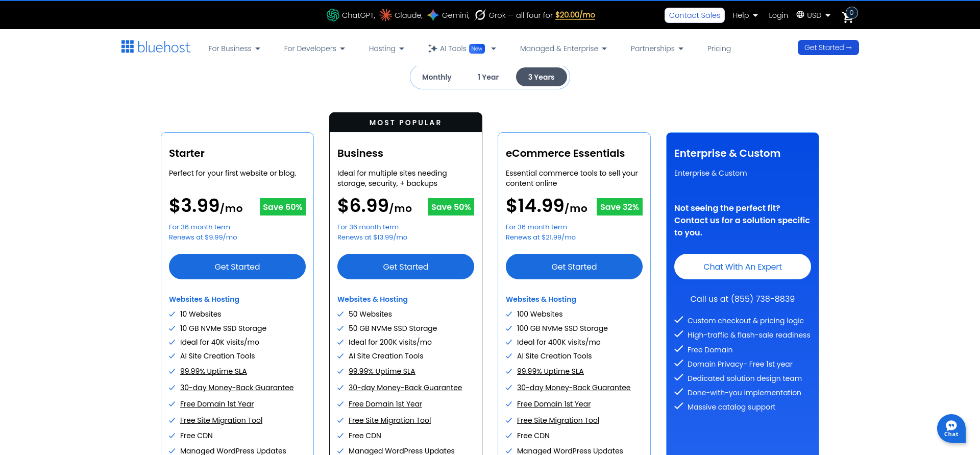This screenshot has width=980, height=455.
Task: Expand Managed & Enterprise menu
Action: click(563, 49)
